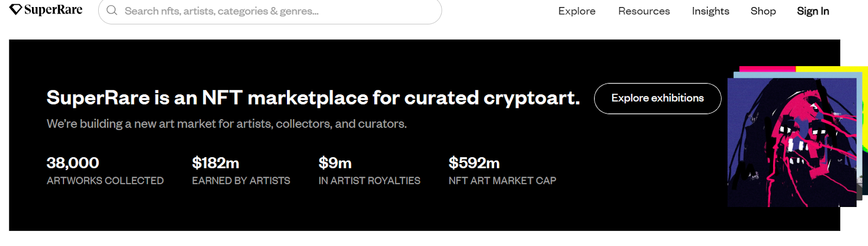Select the pink card behind the artwork
Screen dimensions: 868x246
767,69
